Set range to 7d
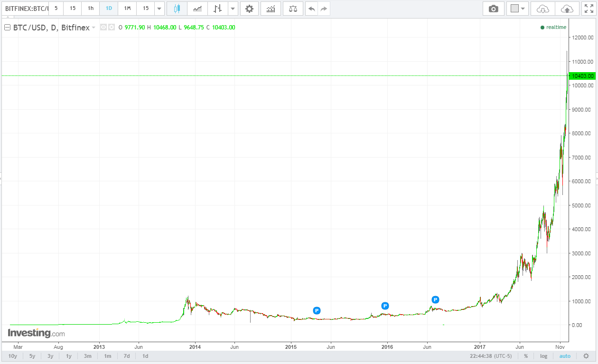 click(x=127, y=356)
